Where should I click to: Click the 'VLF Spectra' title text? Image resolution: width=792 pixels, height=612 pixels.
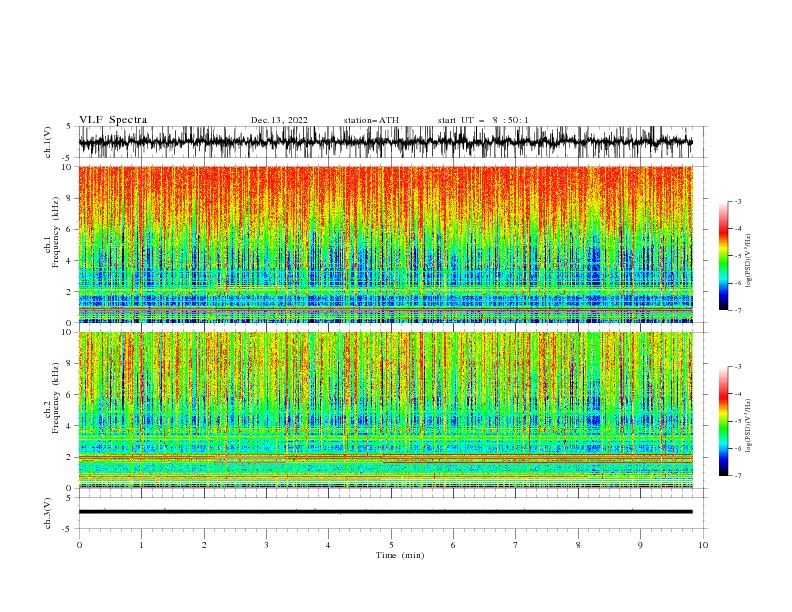click(x=113, y=120)
